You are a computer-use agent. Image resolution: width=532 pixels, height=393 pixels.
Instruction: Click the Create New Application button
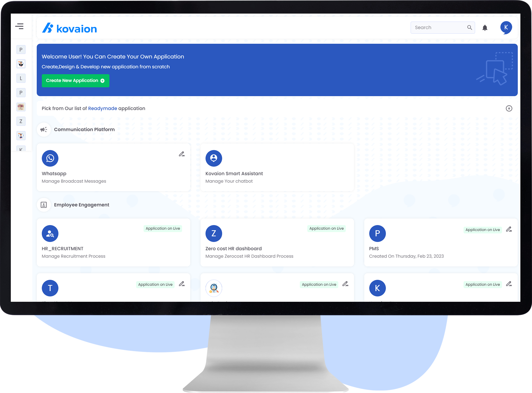[x=76, y=80]
